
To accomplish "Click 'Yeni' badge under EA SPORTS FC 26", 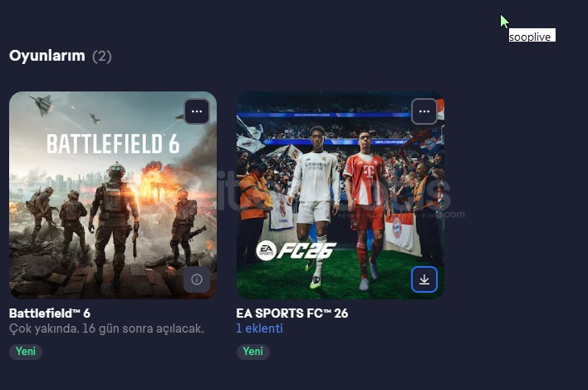I will pos(252,352).
